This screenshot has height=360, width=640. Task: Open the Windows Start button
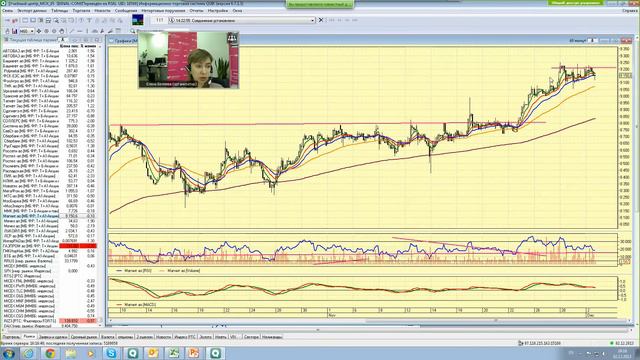pyautogui.click(x=9, y=353)
